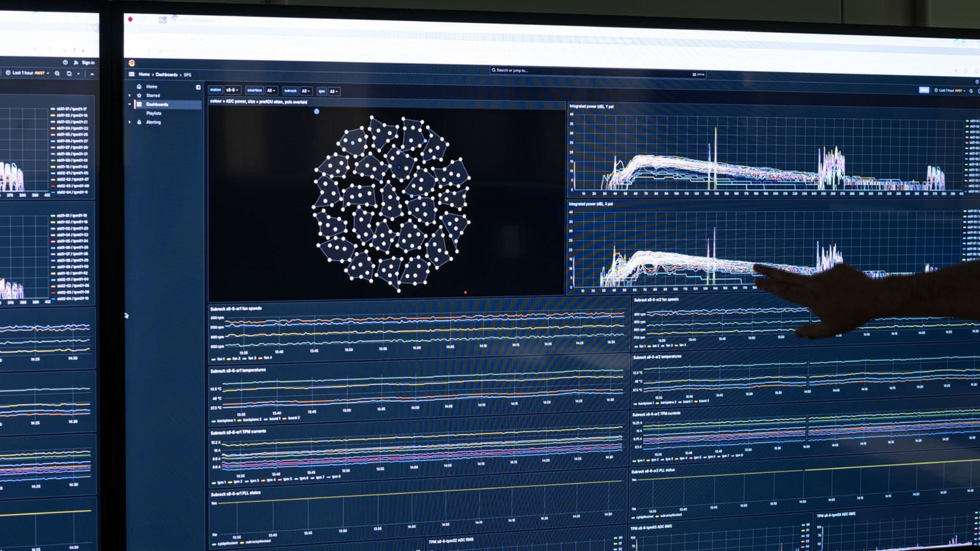Click the zoom out icon in left monitor toolbar
980x551 pixels.
[x=57, y=73]
